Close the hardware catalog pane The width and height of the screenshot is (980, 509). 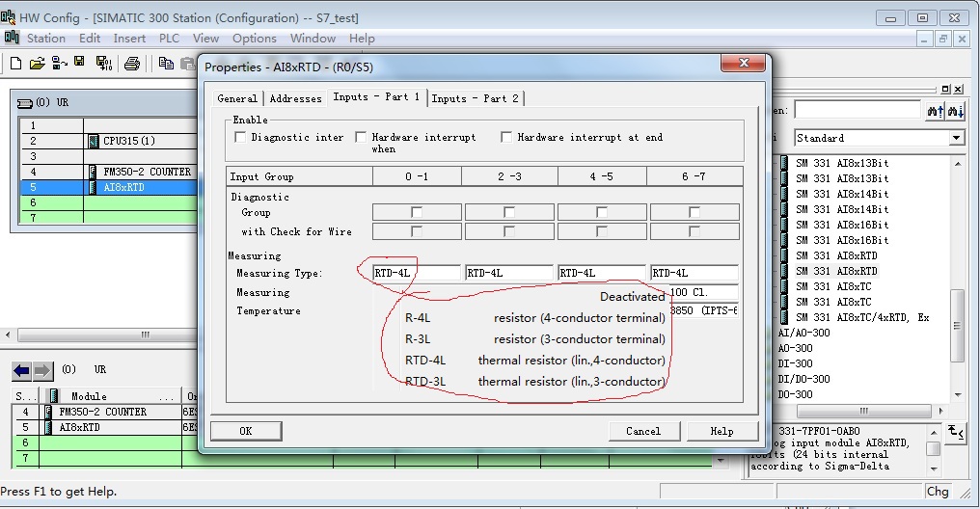tap(960, 90)
